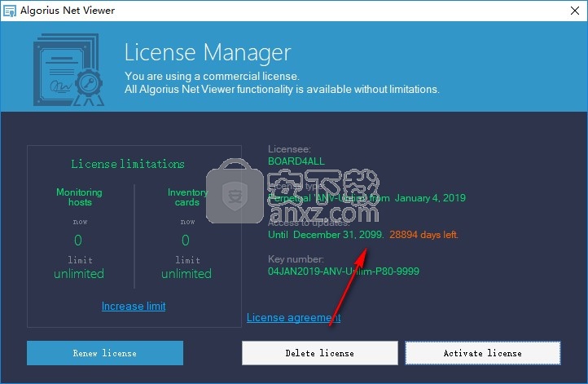This screenshot has width=588, height=384.
Task: Click the License limitations heading
Action: coord(128,164)
